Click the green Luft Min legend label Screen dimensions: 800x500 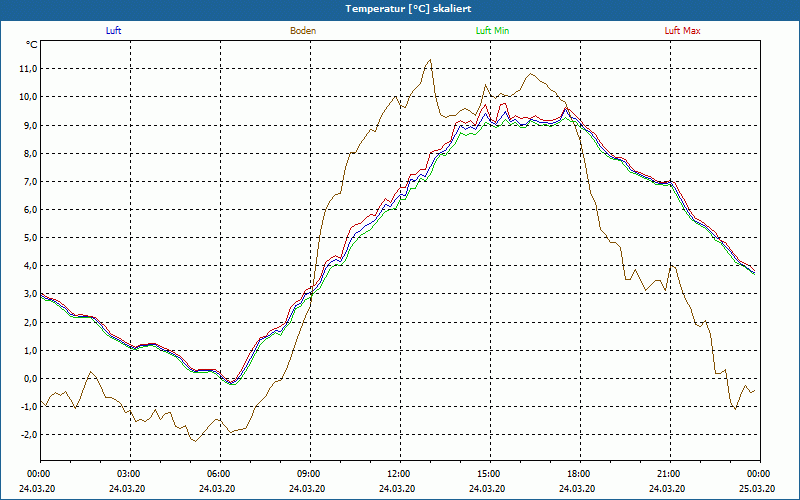coord(492,31)
